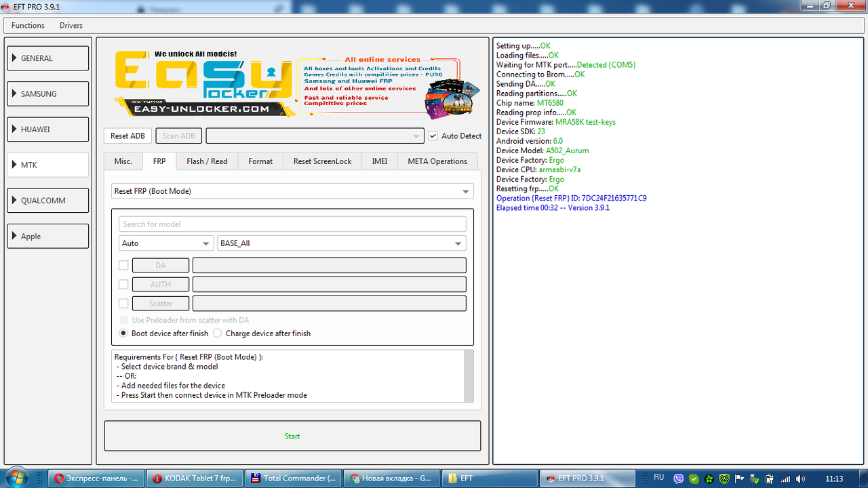Click the network signal tray icon

tap(785, 479)
